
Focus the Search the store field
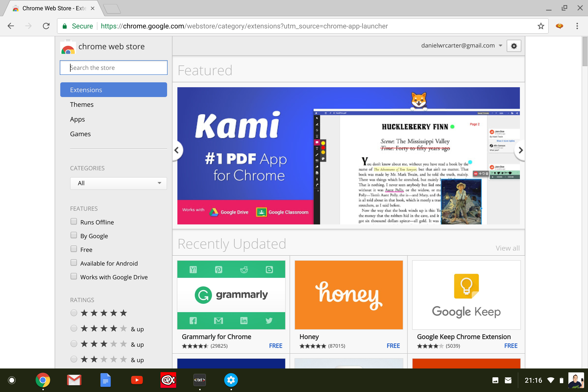[x=113, y=68]
